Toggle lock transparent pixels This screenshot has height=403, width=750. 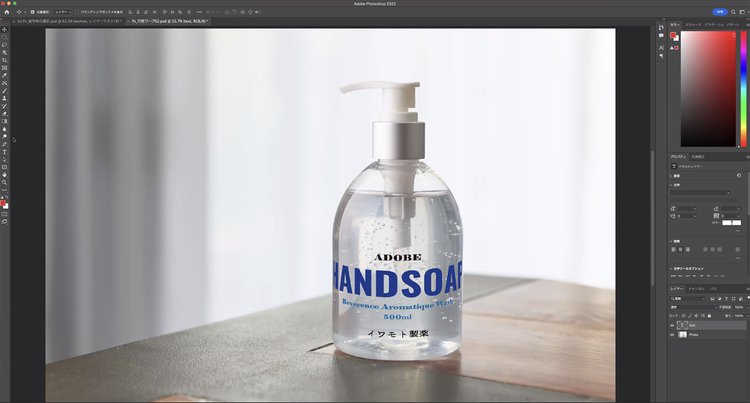point(684,316)
